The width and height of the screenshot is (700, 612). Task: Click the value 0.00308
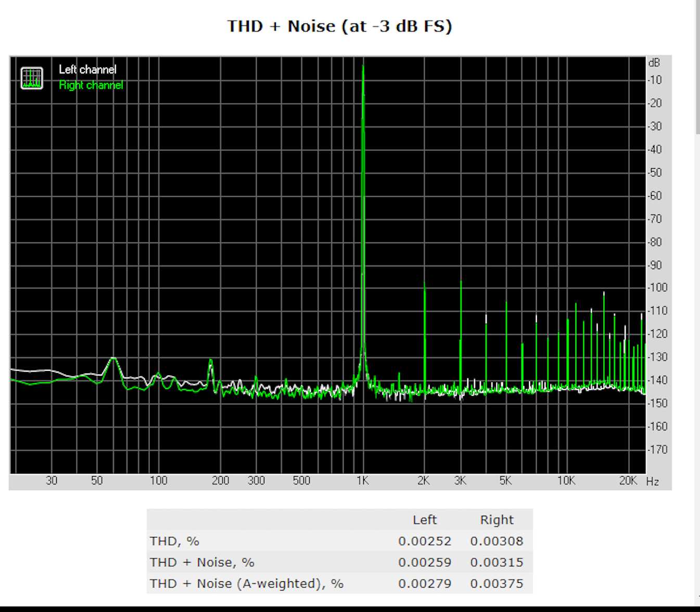pos(497,541)
